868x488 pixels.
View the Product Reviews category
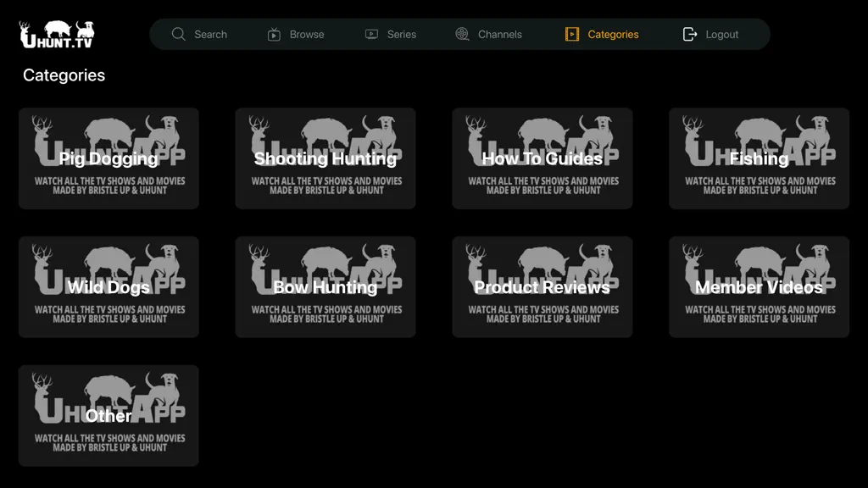(542, 286)
